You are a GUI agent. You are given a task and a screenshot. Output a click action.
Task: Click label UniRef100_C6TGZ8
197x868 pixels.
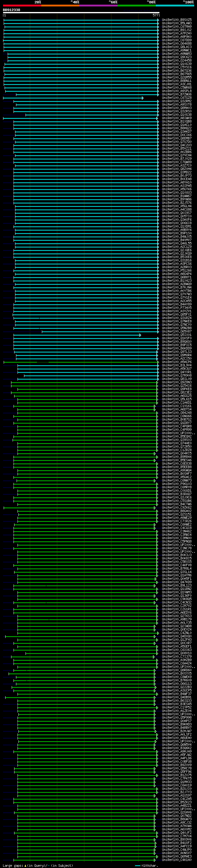click(x=176, y=98)
